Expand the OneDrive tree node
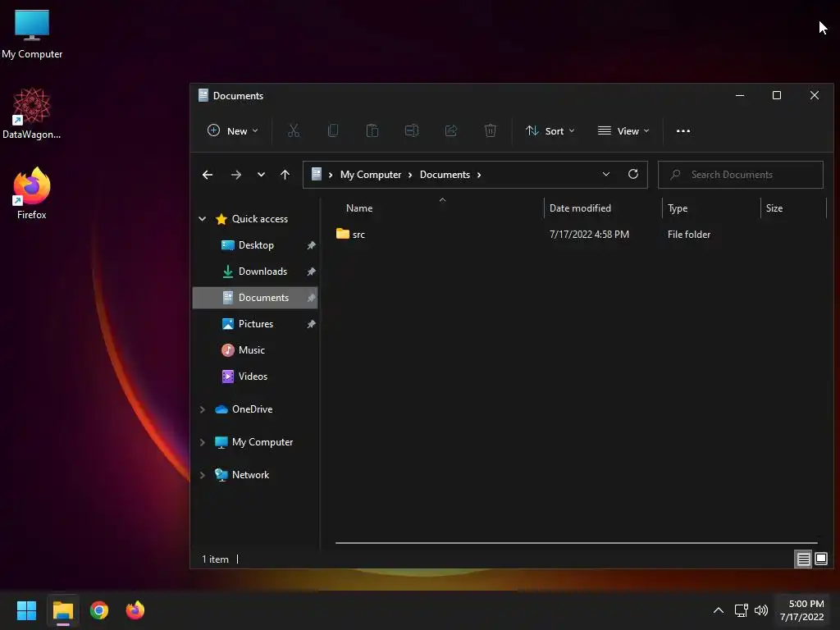 click(203, 409)
